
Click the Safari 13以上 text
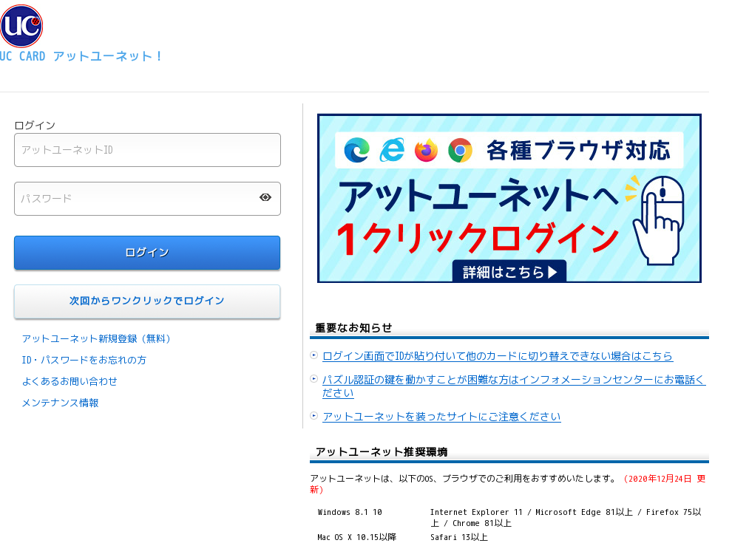[x=459, y=537]
